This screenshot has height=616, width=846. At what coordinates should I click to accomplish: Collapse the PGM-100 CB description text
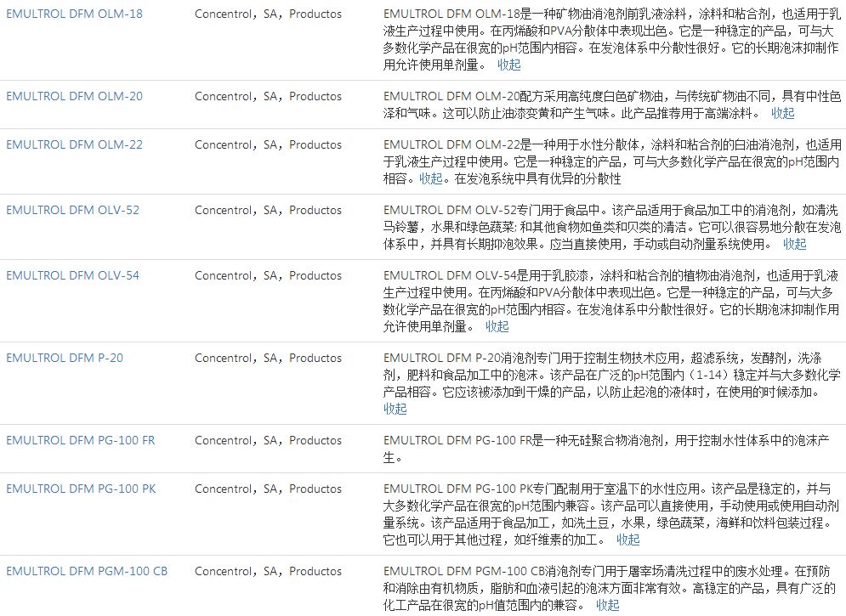[608, 605]
